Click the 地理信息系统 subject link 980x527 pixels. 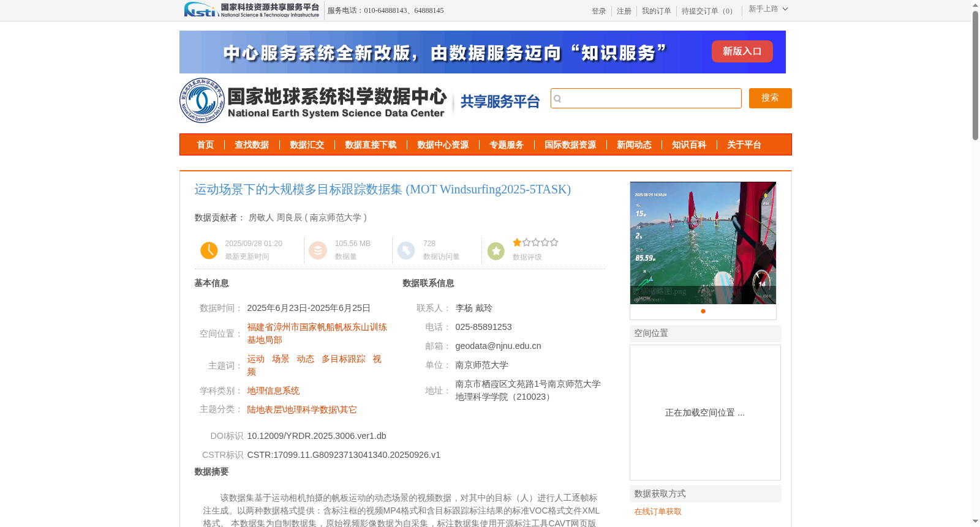click(273, 391)
